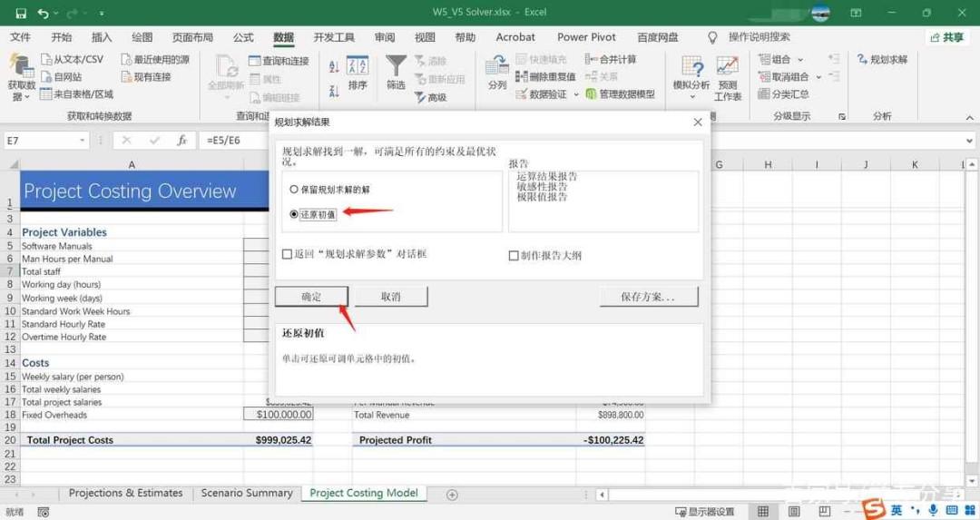980x520 pixels.
Task: Expand the Name Box dropdown arrow
Action: pyautogui.click(x=82, y=141)
